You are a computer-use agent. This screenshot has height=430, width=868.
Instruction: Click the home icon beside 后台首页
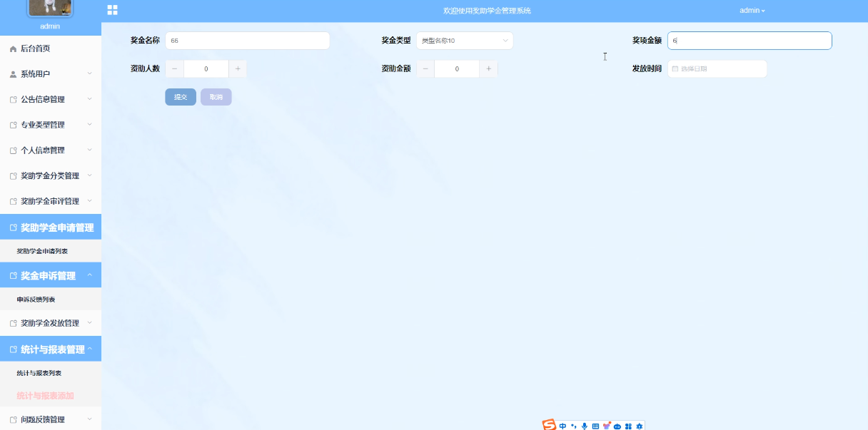pyautogui.click(x=13, y=48)
